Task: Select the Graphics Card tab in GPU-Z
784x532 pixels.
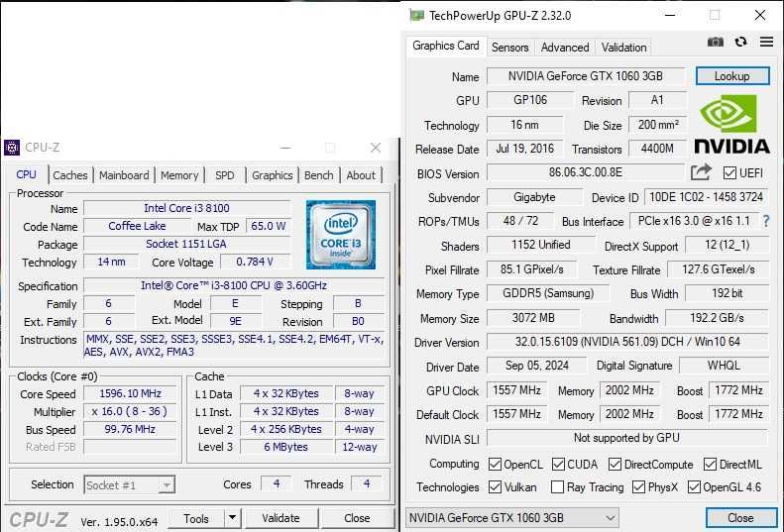Action: pos(445,46)
